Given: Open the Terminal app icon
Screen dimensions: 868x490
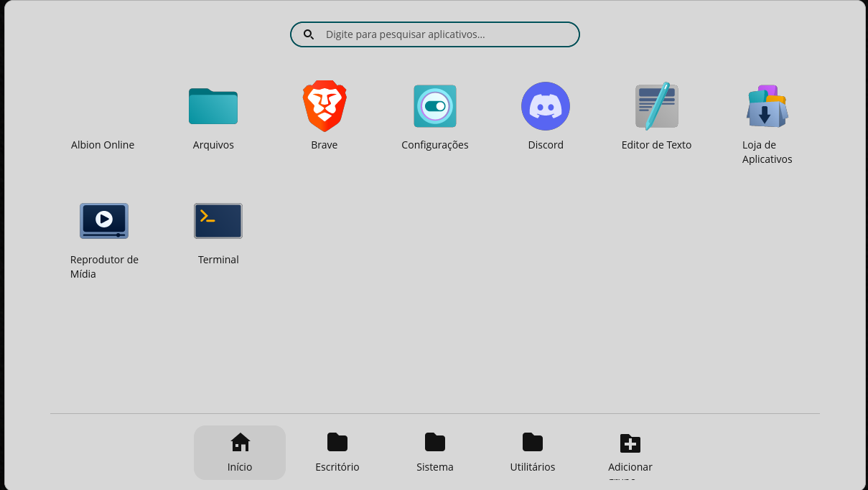Looking at the screenshot, I should [x=218, y=221].
